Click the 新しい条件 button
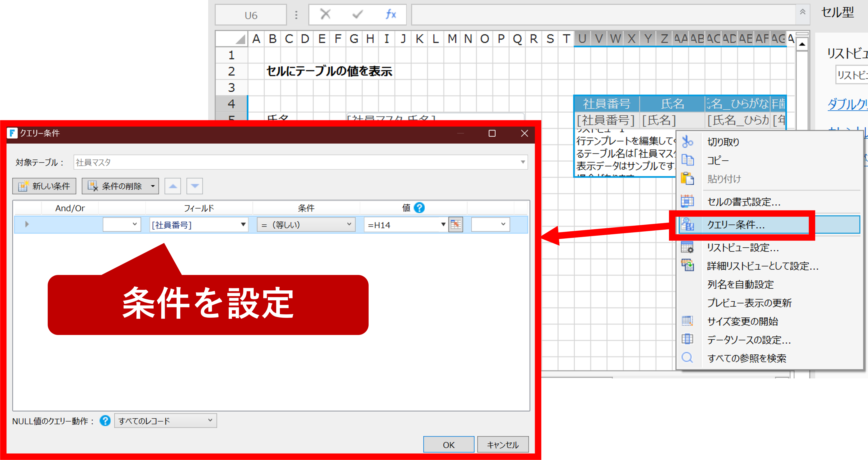The image size is (868, 460). pos(44,186)
